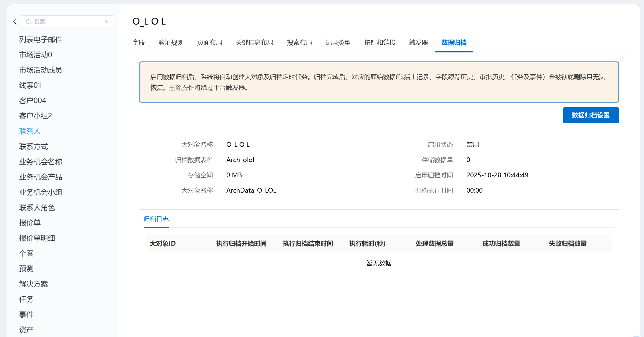The height and width of the screenshot is (337, 644).
Task: Click the back arrow beside search
Action: click(x=15, y=22)
